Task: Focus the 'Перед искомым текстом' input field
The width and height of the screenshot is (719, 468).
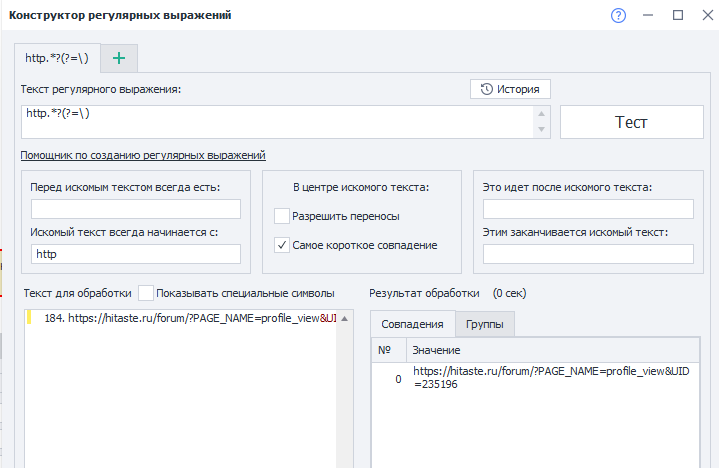Action: pos(136,209)
